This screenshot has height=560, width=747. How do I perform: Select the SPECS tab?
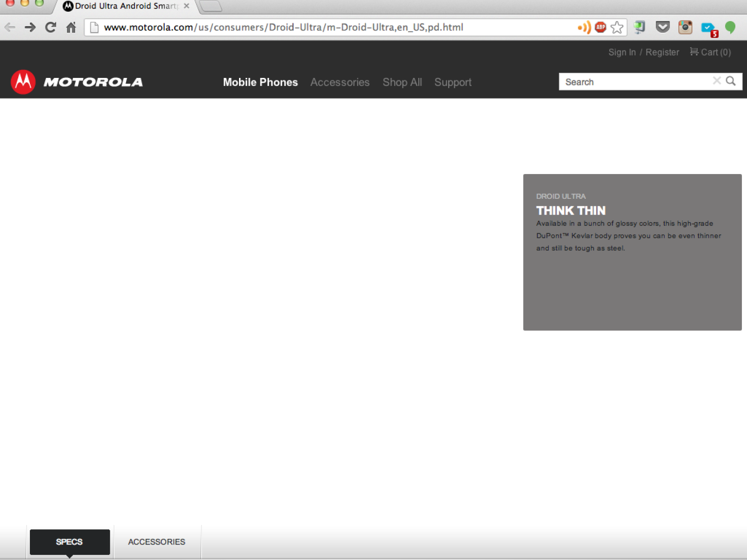[70, 542]
